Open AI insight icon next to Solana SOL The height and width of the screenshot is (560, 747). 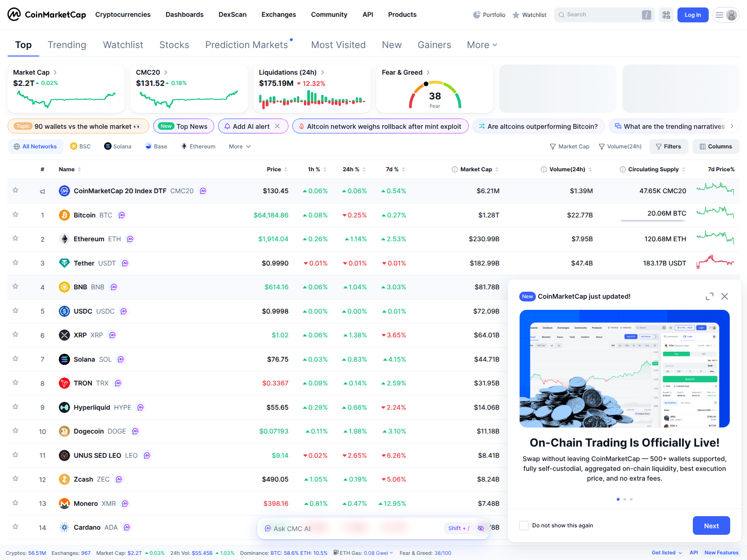pos(121,359)
